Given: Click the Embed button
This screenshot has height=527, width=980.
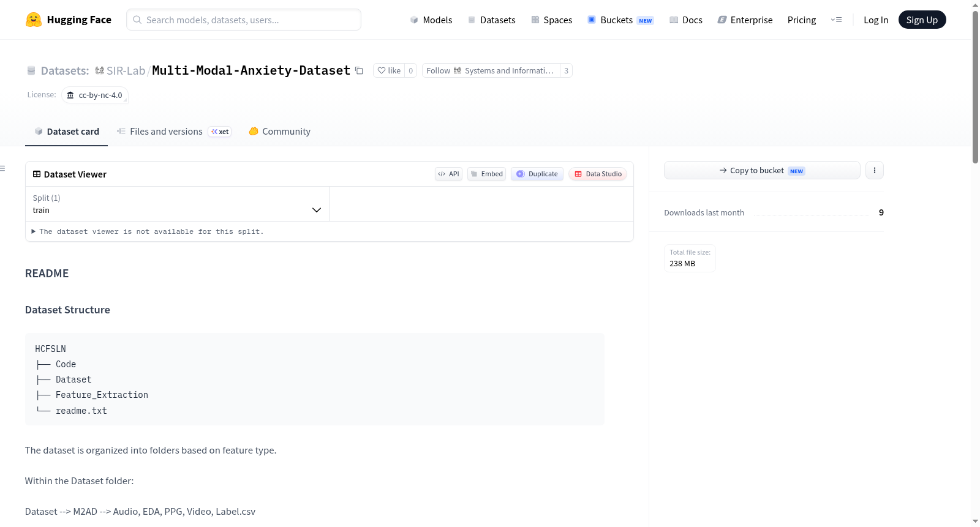Looking at the screenshot, I should (x=486, y=174).
